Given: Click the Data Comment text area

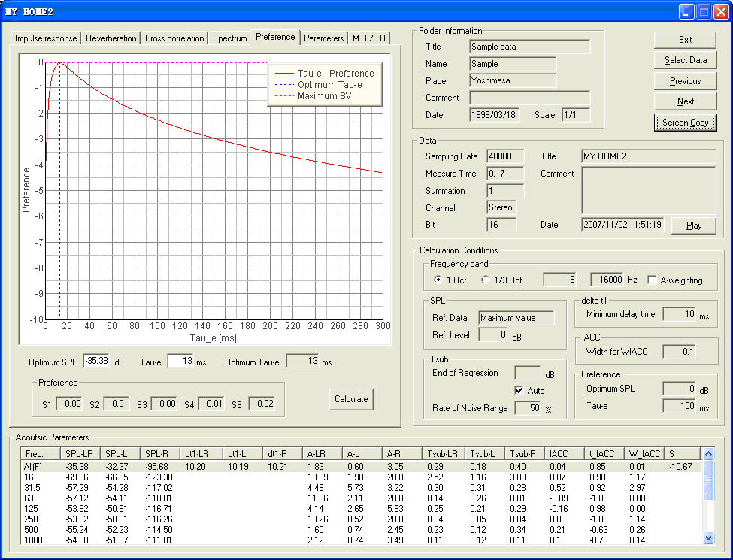Looking at the screenshot, I should tap(648, 191).
